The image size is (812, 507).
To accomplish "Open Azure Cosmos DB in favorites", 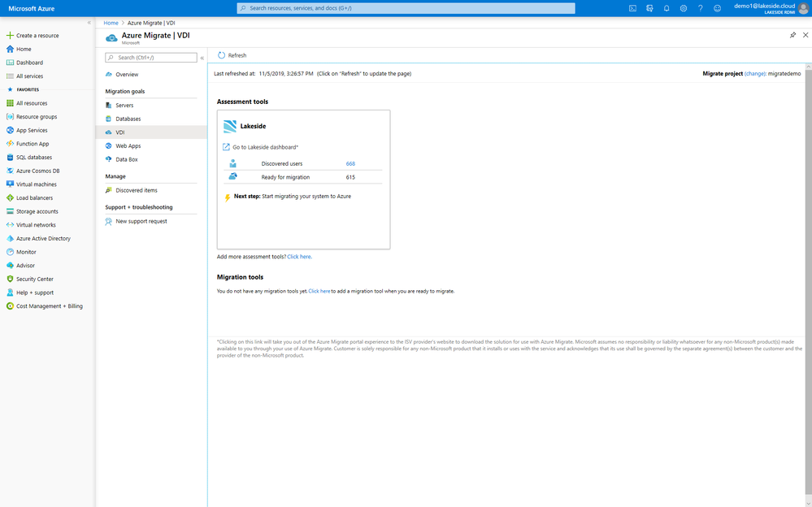I will tap(38, 171).
